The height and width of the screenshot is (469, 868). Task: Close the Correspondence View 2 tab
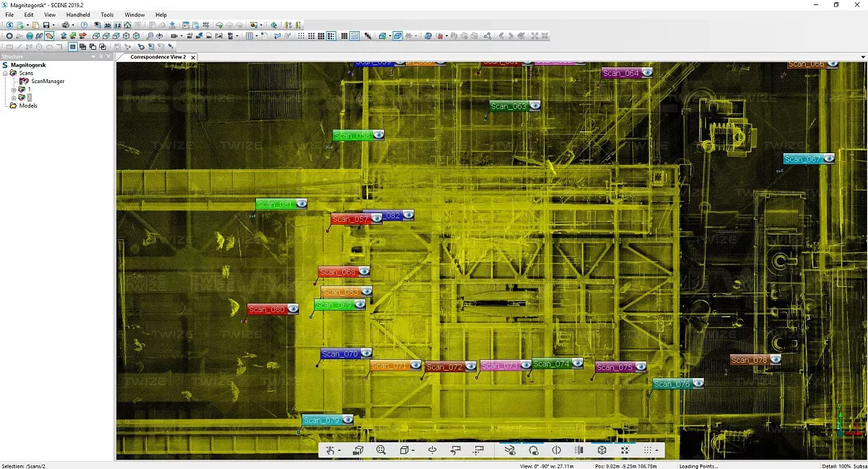(x=193, y=57)
